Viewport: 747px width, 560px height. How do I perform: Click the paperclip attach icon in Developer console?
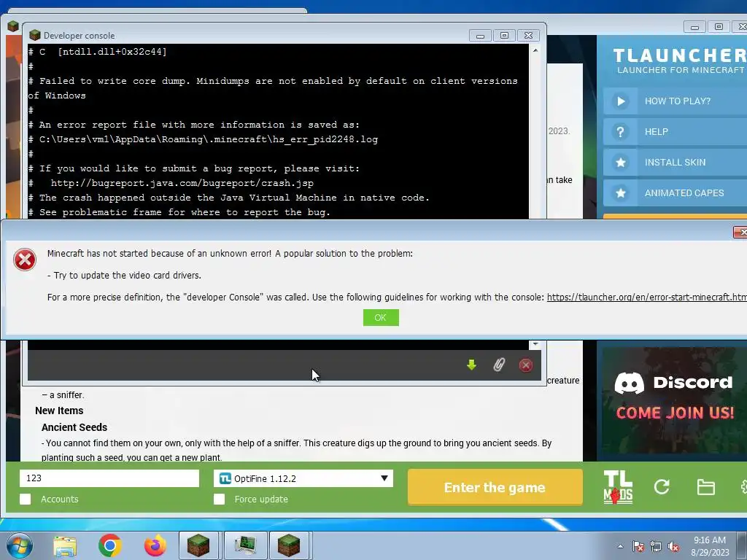click(499, 365)
